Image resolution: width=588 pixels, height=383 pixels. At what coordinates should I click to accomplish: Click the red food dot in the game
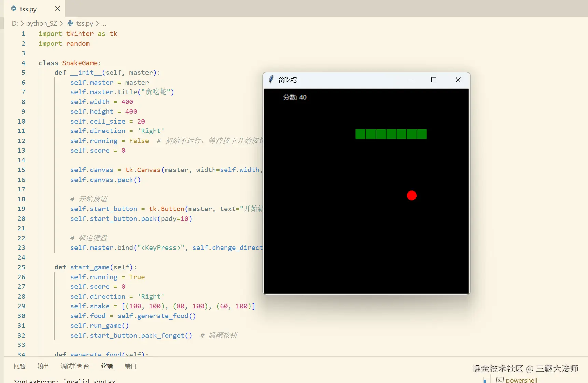tap(412, 196)
